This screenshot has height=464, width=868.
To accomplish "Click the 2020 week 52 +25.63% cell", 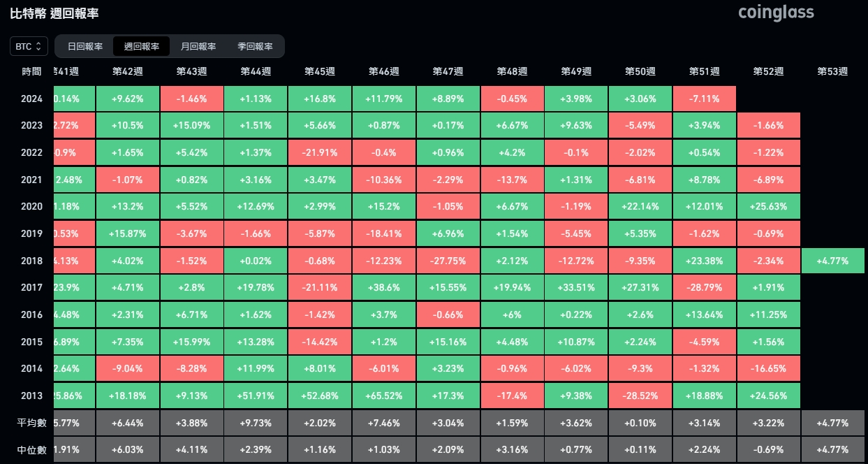I will [x=768, y=207].
